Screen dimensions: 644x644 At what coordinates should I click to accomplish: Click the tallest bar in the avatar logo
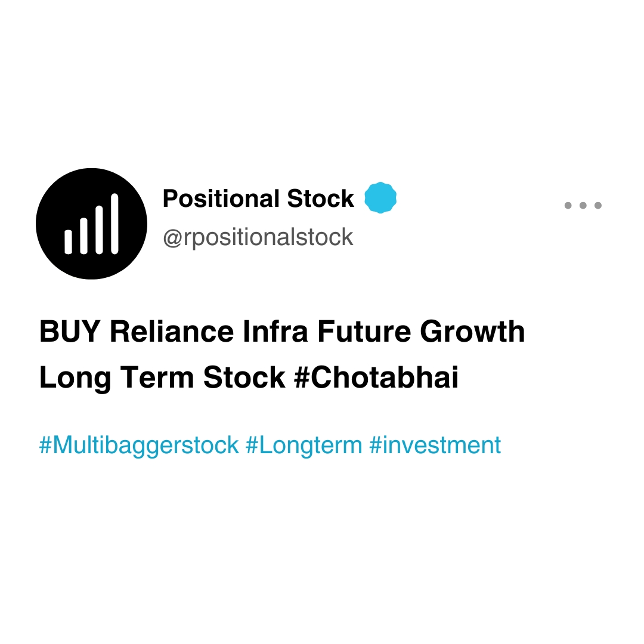click(114, 224)
